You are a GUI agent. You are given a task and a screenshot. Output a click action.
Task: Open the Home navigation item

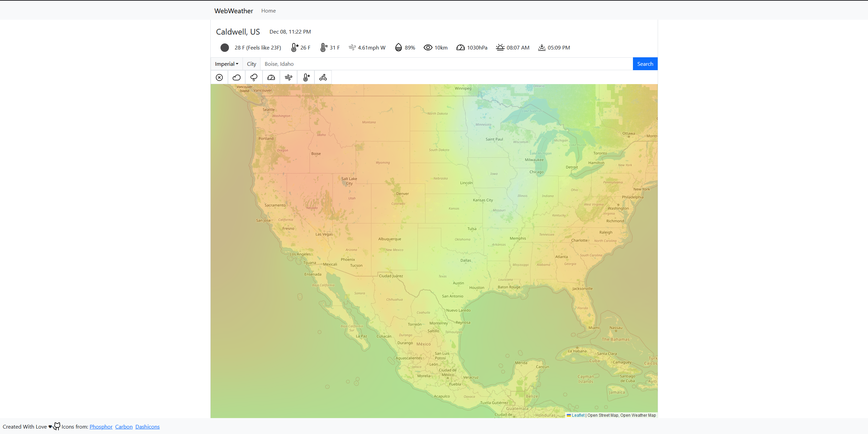click(268, 11)
